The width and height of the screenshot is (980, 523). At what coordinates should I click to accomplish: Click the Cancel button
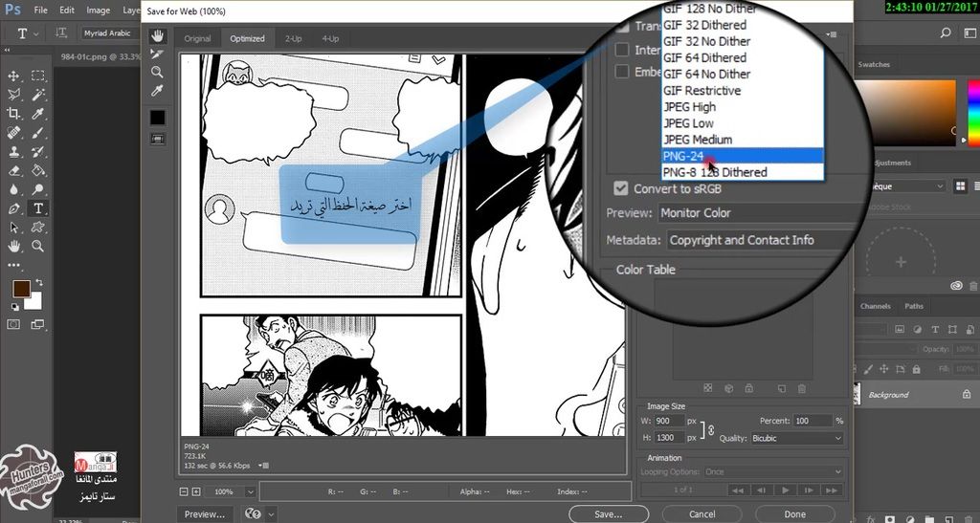(702, 514)
